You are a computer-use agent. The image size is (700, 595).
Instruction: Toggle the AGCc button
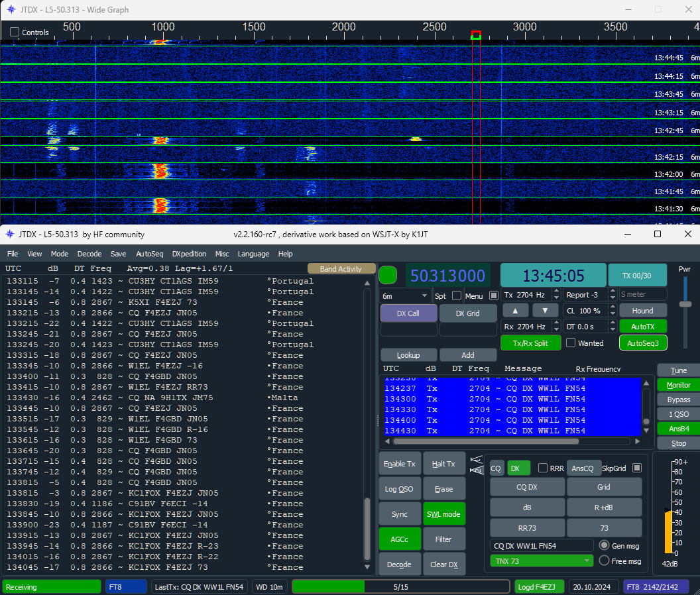pos(400,539)
